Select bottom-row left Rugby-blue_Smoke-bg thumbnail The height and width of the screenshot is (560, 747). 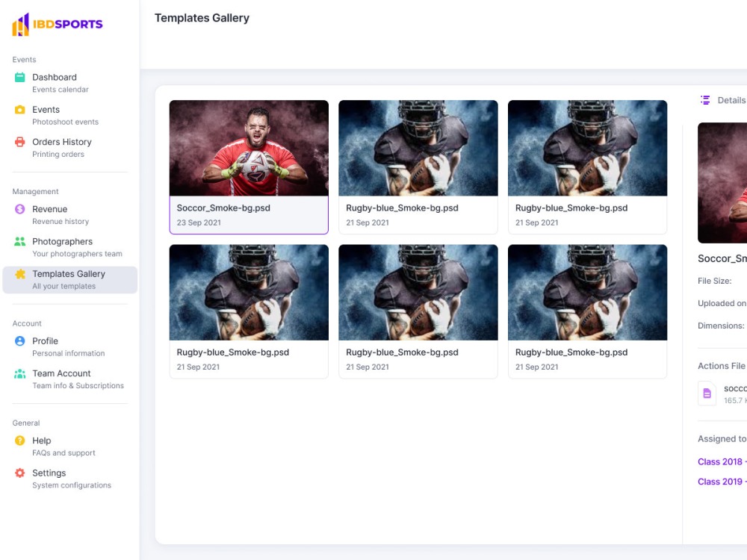[249, 293]
